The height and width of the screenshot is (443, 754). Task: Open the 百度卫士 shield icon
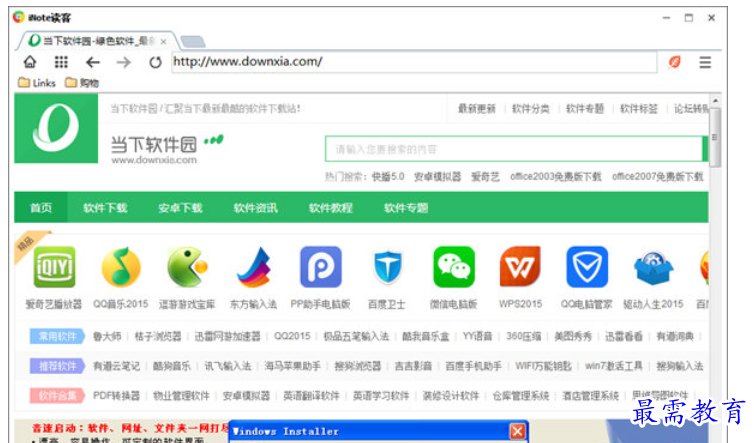click(x=387, y=266)
